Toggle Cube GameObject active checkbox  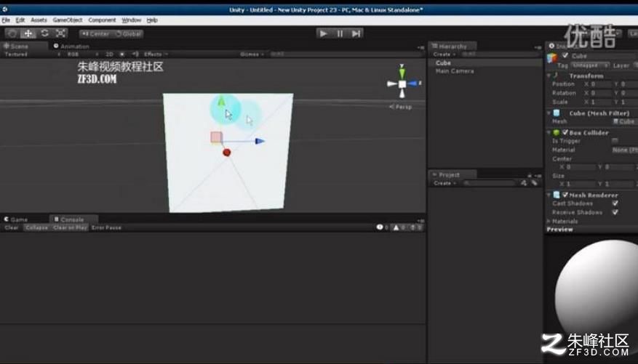[565, 55]
